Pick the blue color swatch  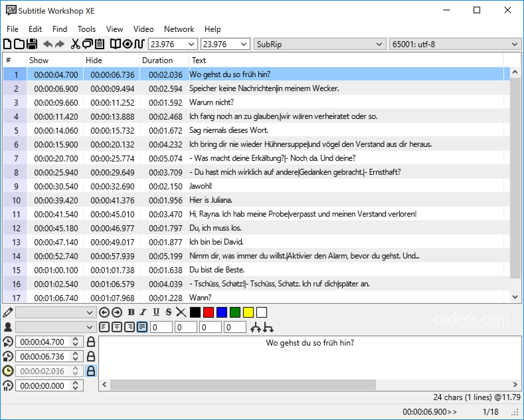point(221,312)
